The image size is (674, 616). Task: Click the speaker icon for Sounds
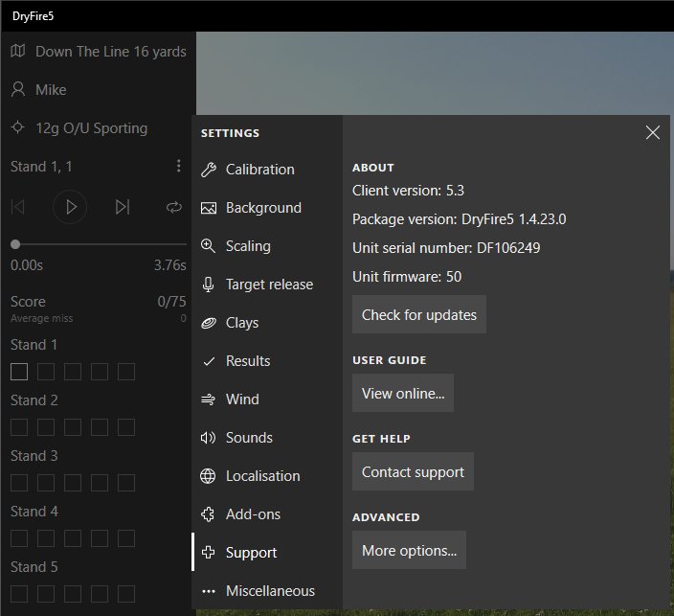pyautogui.click(x=209, y=438)
